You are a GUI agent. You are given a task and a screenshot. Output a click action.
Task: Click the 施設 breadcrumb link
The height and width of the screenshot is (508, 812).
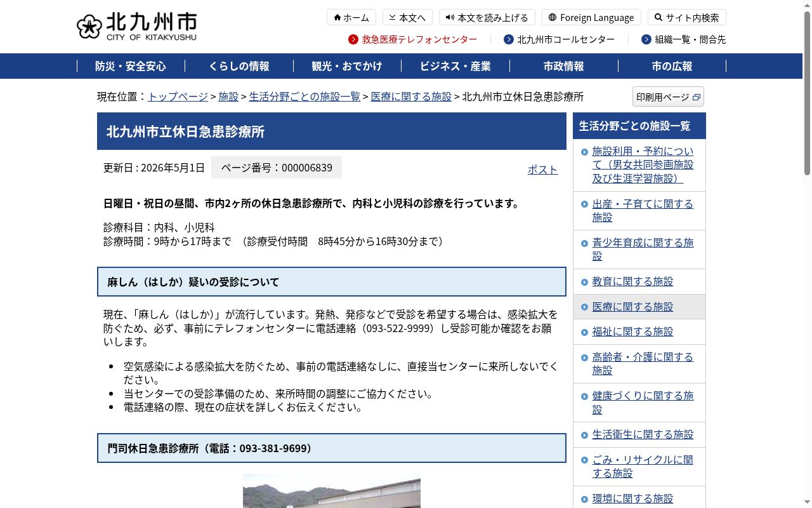228,97
